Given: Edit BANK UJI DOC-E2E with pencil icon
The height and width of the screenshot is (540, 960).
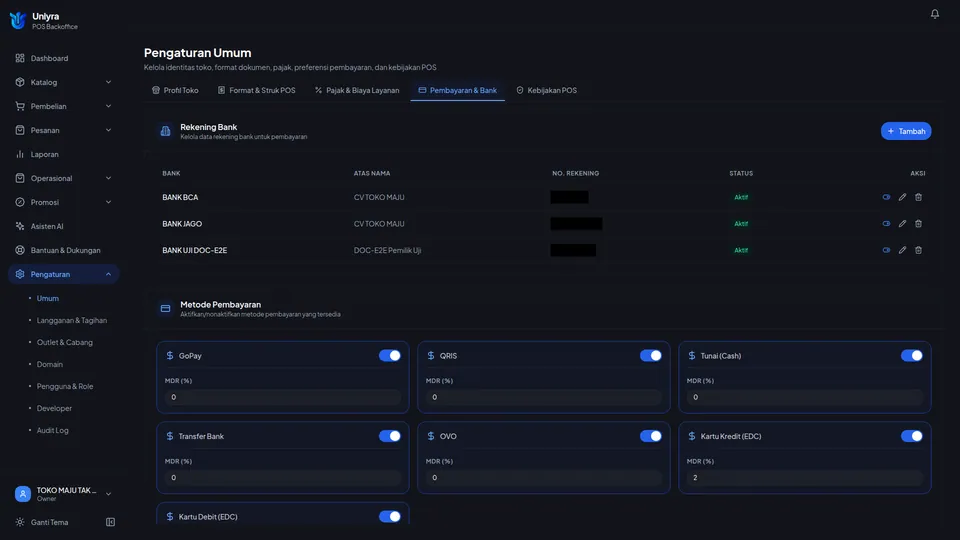Looking at the screenshot, I should click(902, 250).
